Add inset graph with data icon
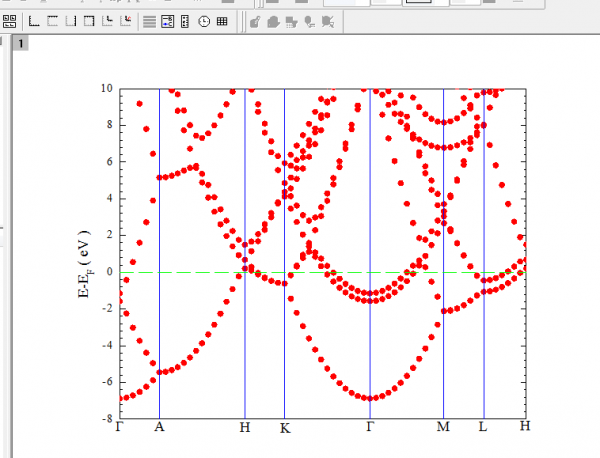The image size is (600, 458). (126, 21)
